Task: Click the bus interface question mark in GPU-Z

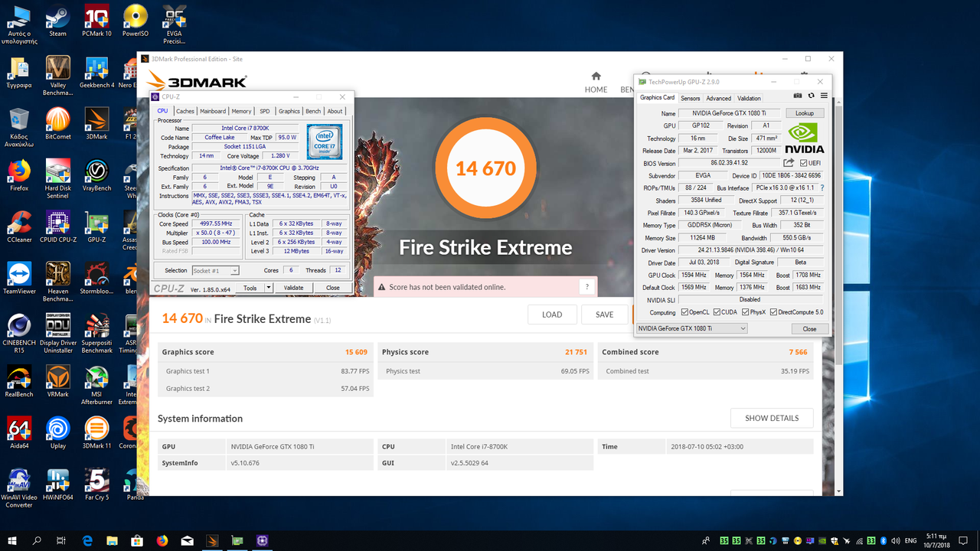Action: [822, 187]
